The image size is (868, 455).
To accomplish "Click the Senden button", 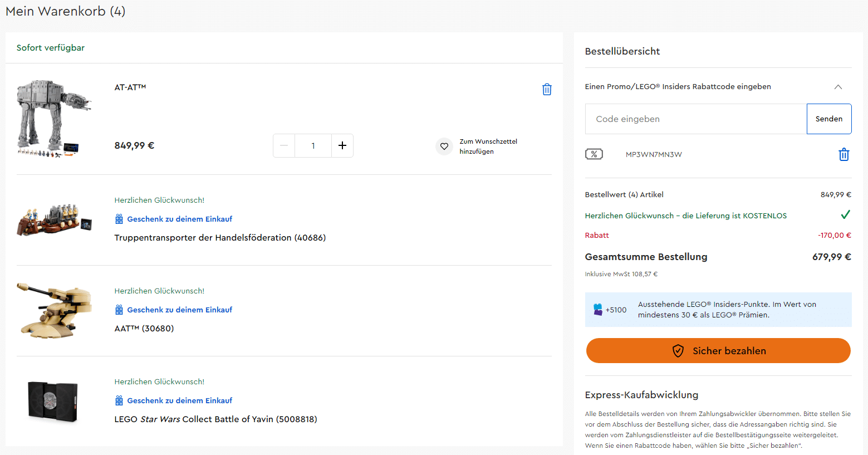I will click(829, 119).
